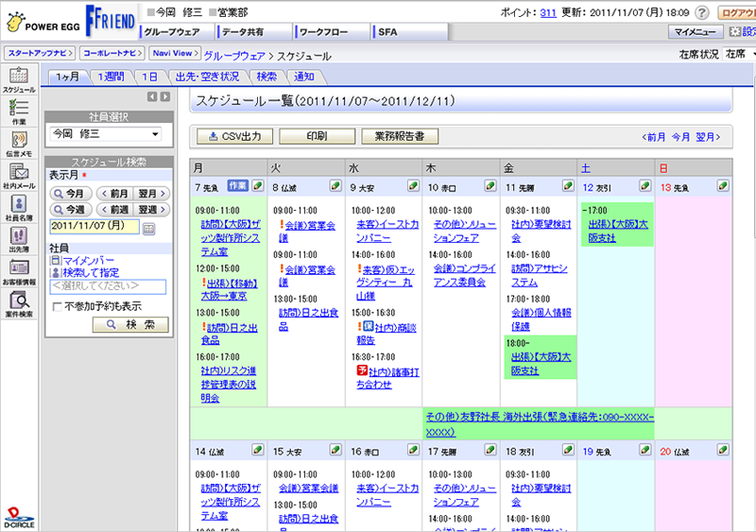Screen dimensions: 756x532
Task: Open the 案件検索 sidebar icon
Action: click(x=19, y=304)
